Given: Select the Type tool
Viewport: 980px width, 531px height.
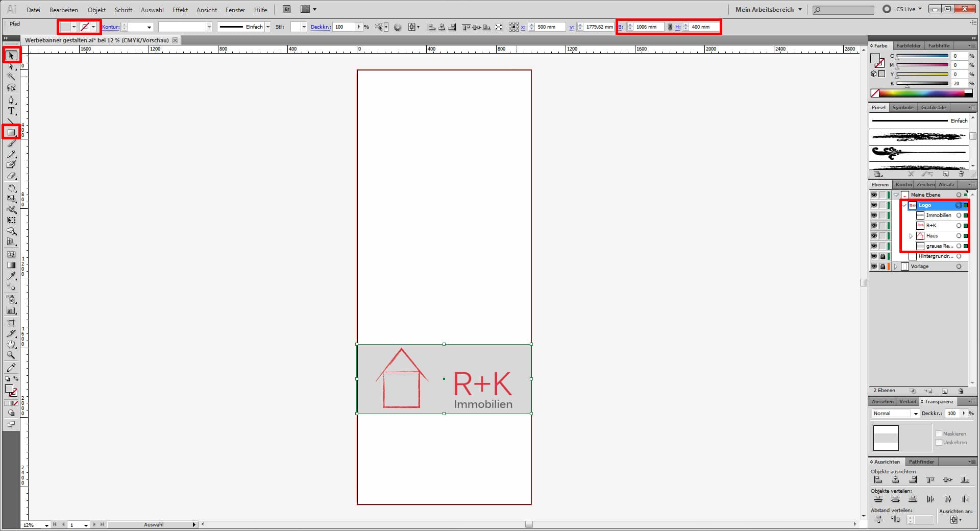Looking at the screenshot, I should (x=11, y=111).
